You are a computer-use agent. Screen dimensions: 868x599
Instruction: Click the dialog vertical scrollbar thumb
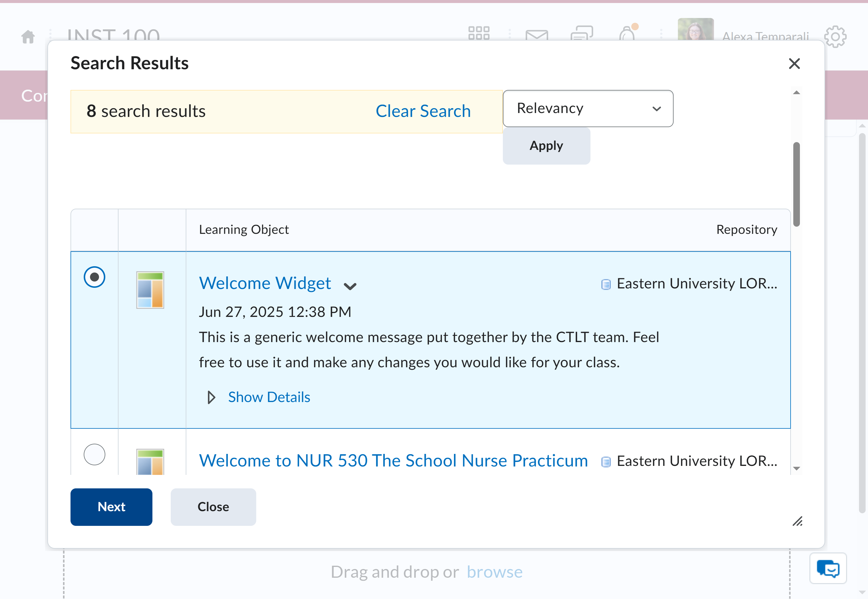point(796,184)
